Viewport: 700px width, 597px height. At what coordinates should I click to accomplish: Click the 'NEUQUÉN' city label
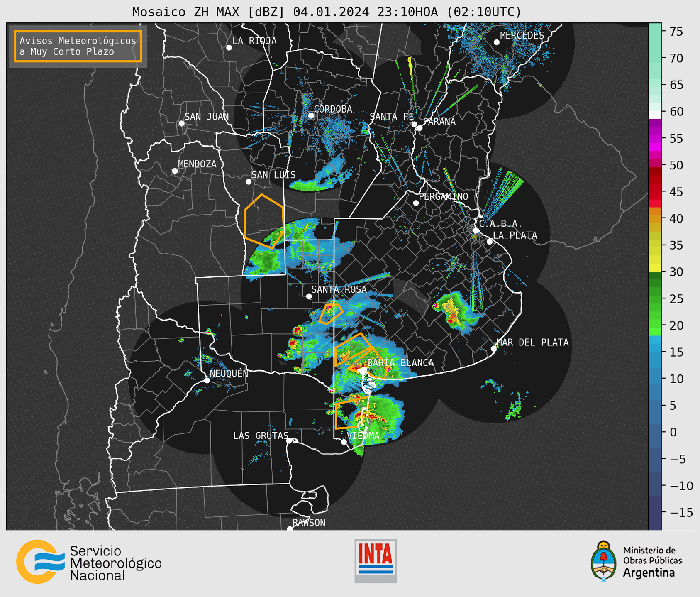[229, 373]
